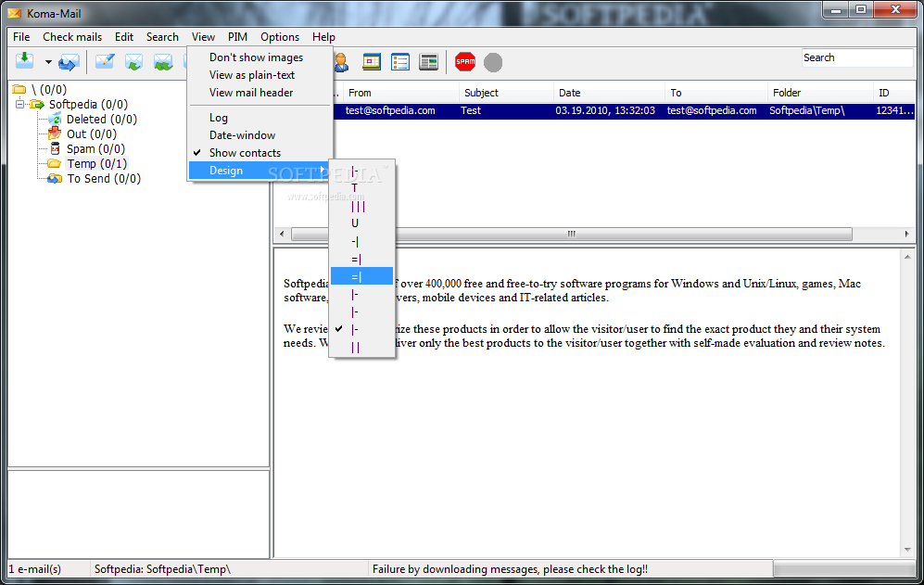Sort by the To column header
Viewport: 924px width, 585px height.
716,93
